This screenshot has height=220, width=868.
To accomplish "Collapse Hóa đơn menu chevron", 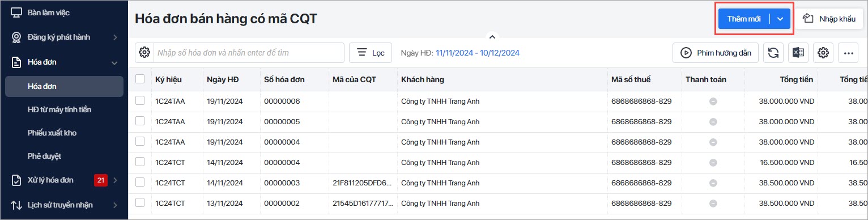I will click(x=115, y=62).
